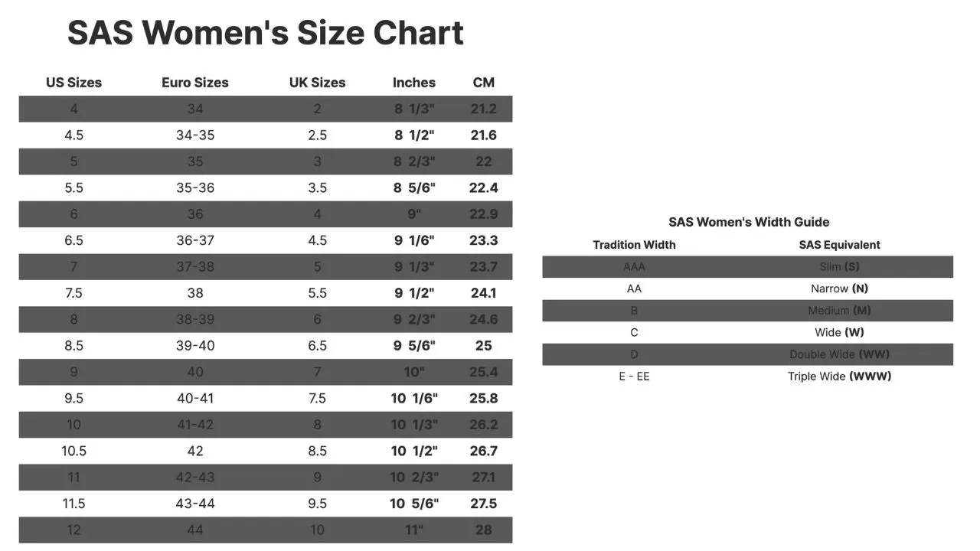The image size is (980, 551).
Task: Click the E - EE width cell
Action: (634, 377)
